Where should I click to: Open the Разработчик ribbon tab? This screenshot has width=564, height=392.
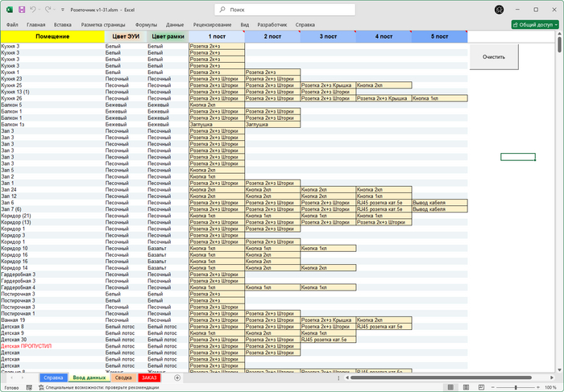[x=271, y=25]
